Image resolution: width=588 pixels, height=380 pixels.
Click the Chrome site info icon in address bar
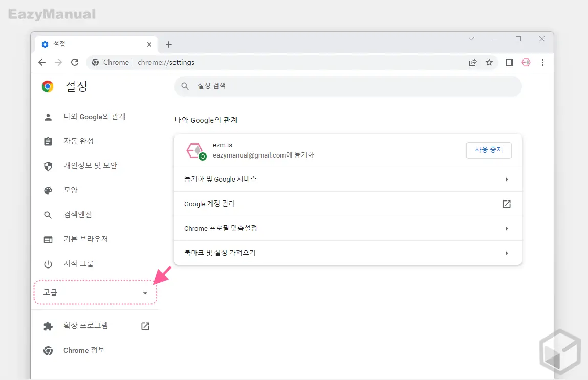95,62
